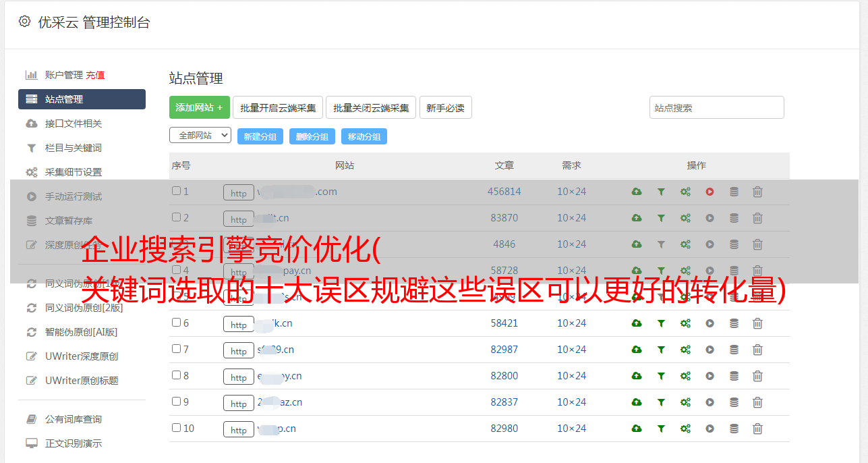Open gears settings icon in row 7
868x463 pixels.
(x=685, y=350)
